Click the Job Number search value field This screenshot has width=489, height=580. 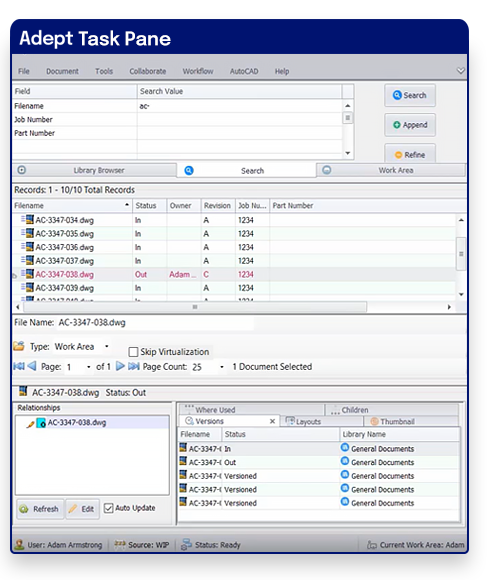pos(240,119)
